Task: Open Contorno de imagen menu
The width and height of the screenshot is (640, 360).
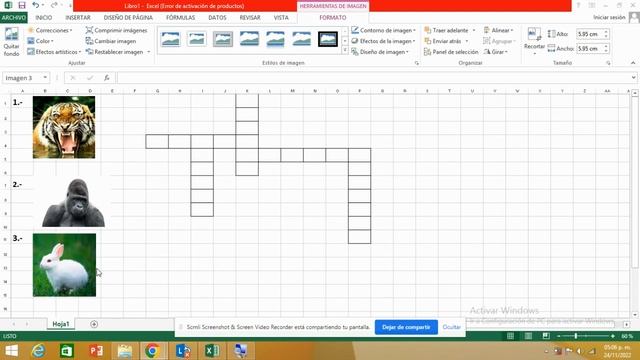Action: (x=383, y=30)
